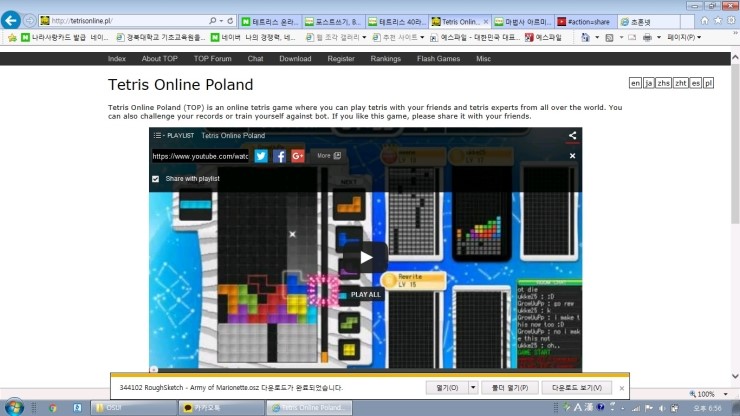Share video via Twitter icon
This screenshot has height=416, width=740.
[261, 156]
